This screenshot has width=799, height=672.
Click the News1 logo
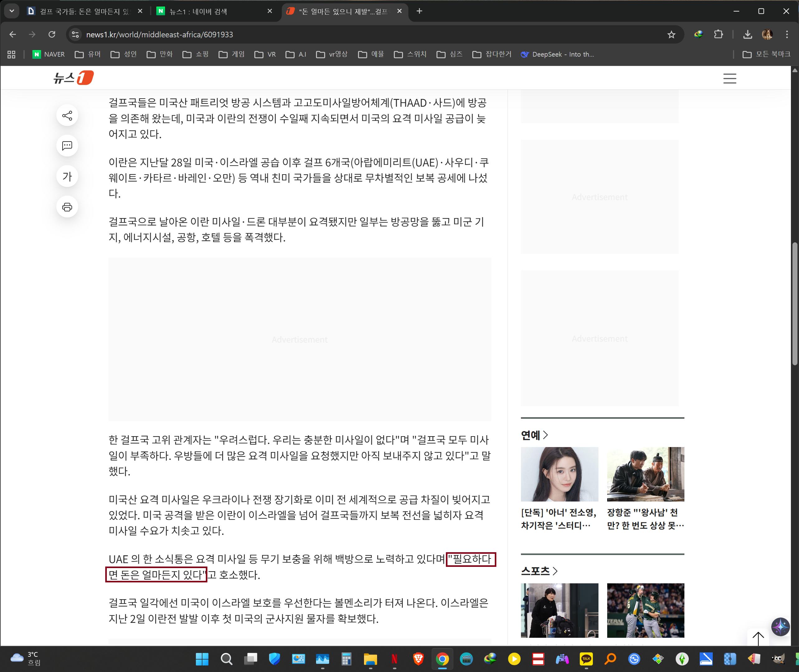(73, 78)
